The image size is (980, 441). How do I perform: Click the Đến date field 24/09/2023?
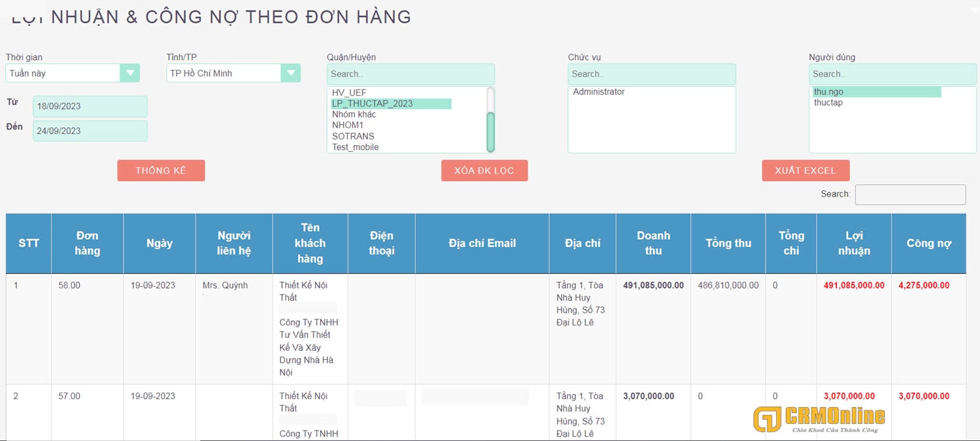coord(90,131)
